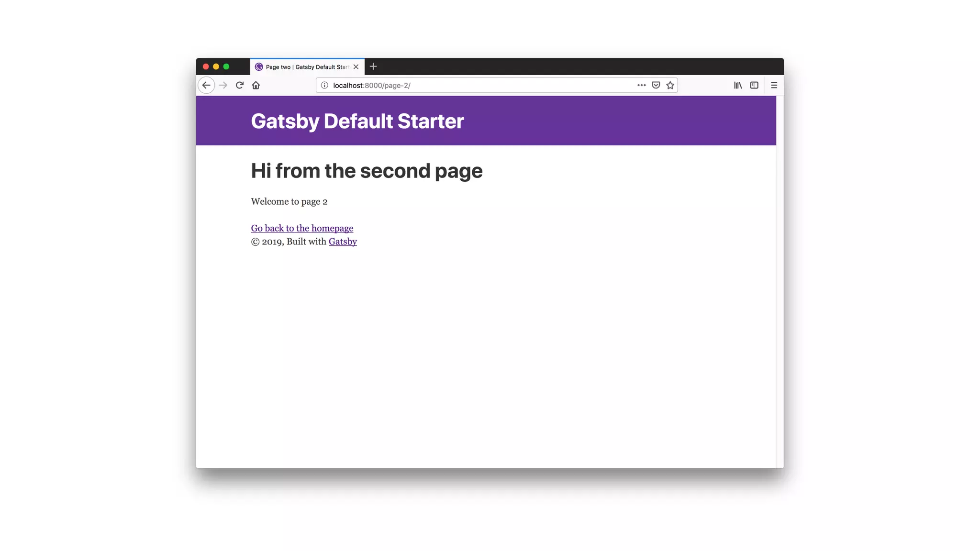
Task: Open the Gatsby footer link
Action: tap(343, 242)
